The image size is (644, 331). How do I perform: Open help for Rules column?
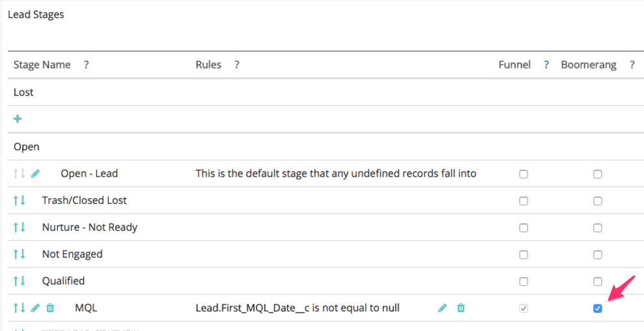pos(236,65)
